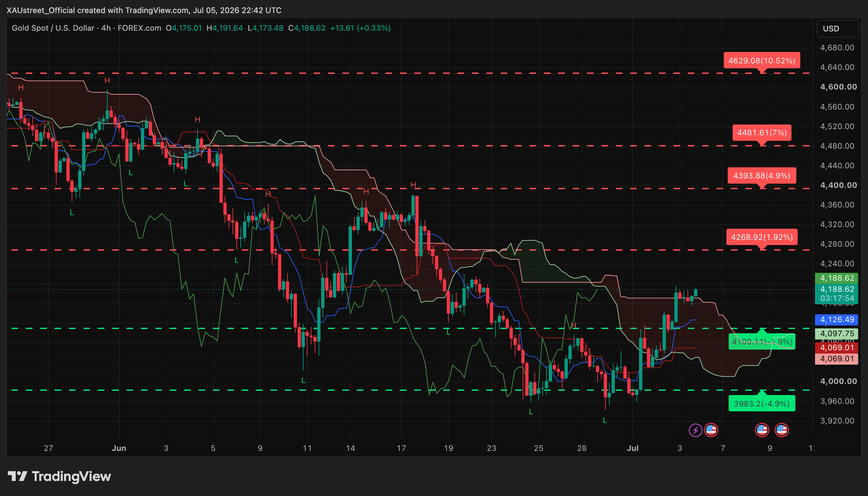Click the change value +13.61 (+0.33%)
This screenshot has width=868, height=496.
[x=360, y=28]
